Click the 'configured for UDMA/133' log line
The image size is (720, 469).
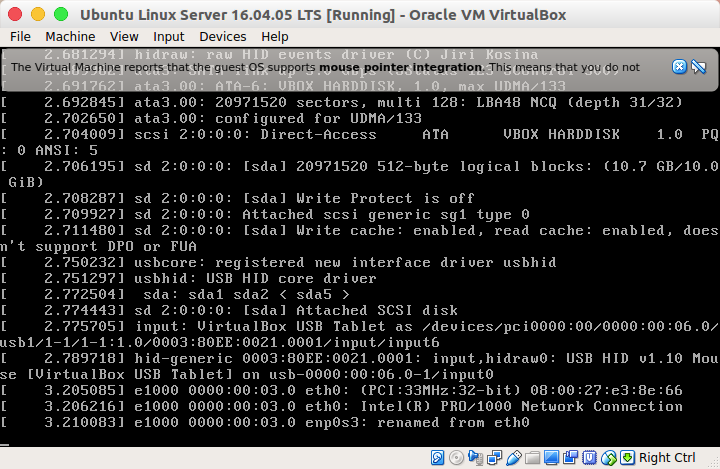click(x=211, y=119)
